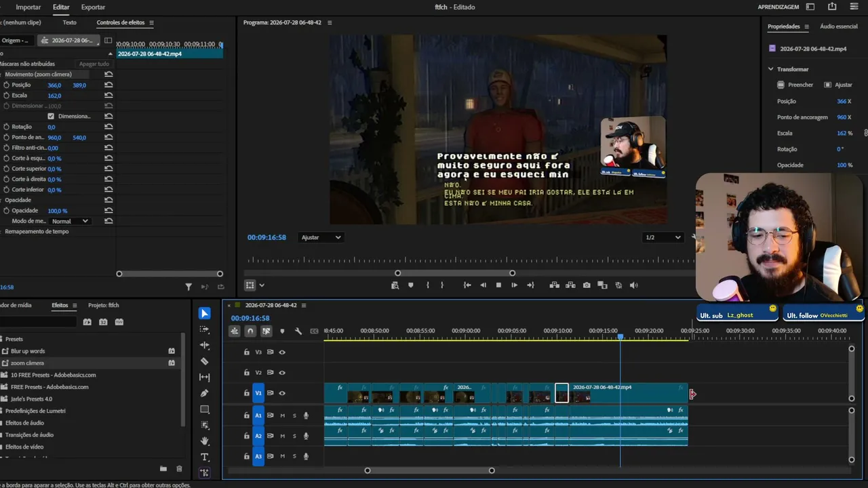The height and width of the screenshot is (488, 868).
Task: Open the filter icon in Effect Controls
Action: [189, 287]
